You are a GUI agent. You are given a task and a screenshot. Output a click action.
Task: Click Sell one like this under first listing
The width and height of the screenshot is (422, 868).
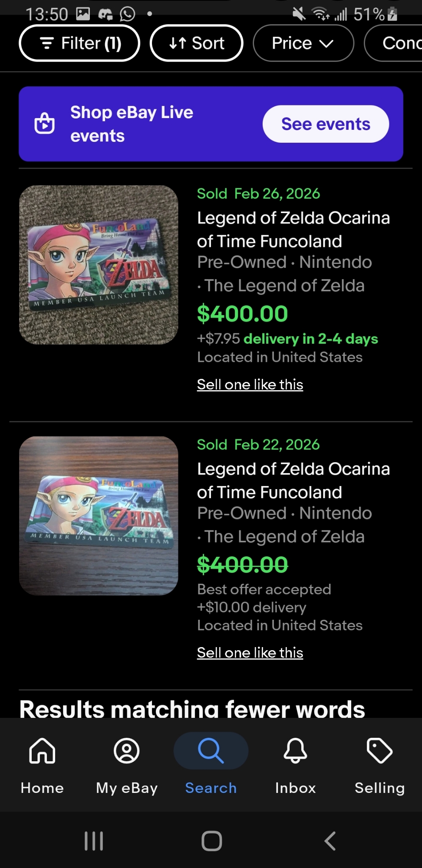pos(250,385)
